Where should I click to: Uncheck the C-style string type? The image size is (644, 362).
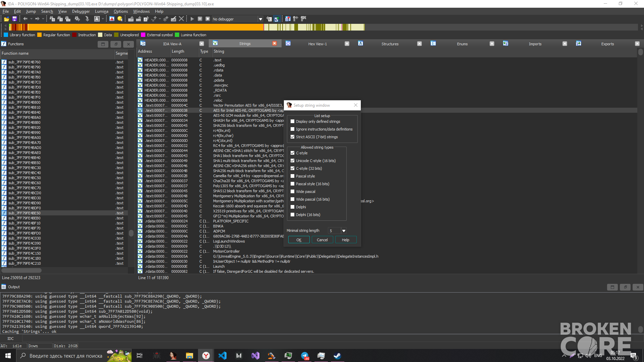tap(293, 153)
